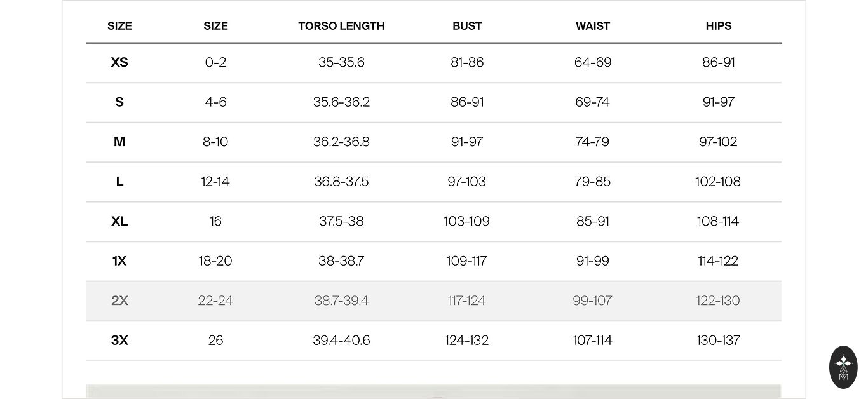Click the BUST column header
868x399 pixels.
coord(467,26)
